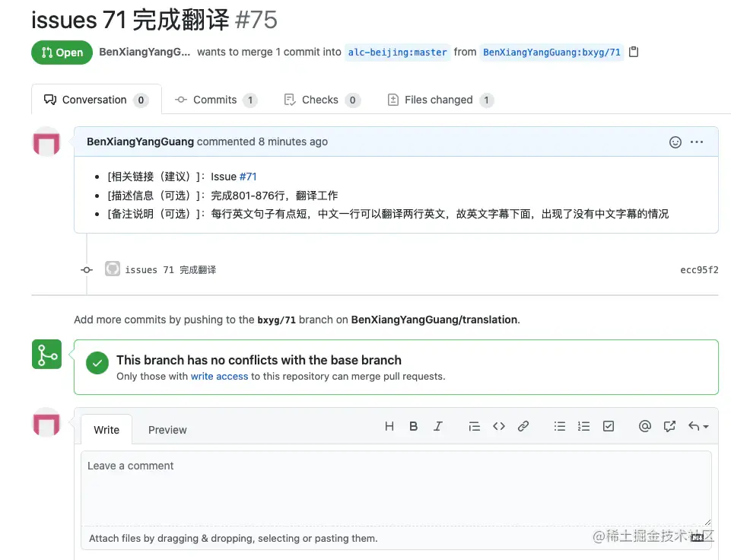731x560 pixels.
Task: Switch to Files changed tab
Action: 440,100
